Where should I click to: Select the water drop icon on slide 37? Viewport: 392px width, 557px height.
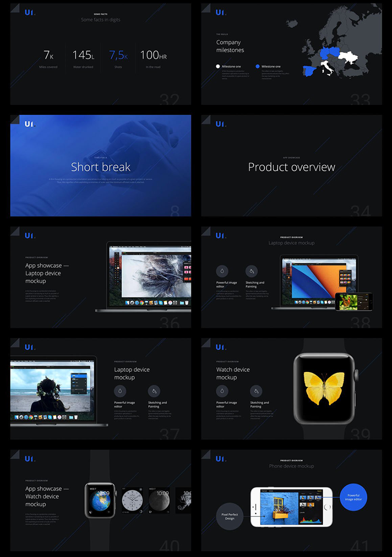pos(120,391)
